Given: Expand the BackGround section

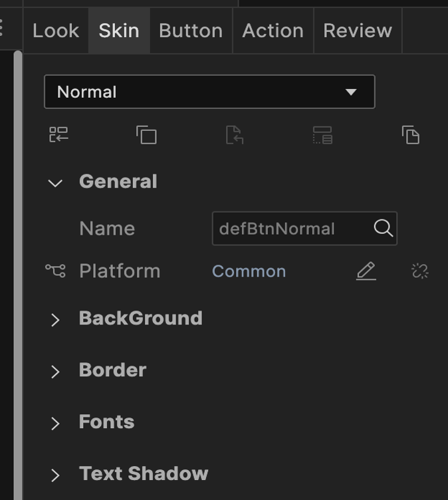Looking at the screenshot, I should tap(55, 320).
